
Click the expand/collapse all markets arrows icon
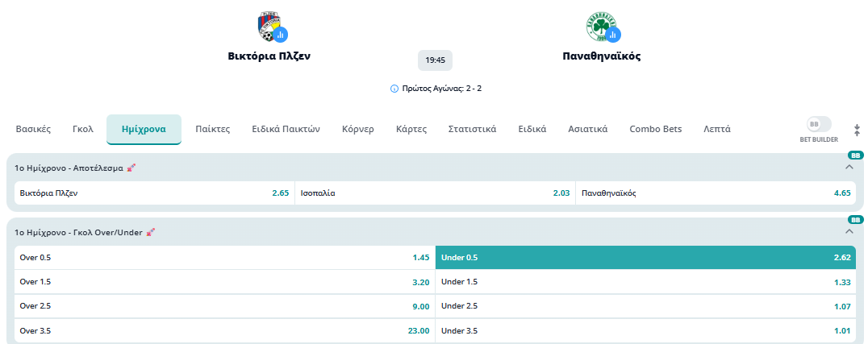click(857, 130)
